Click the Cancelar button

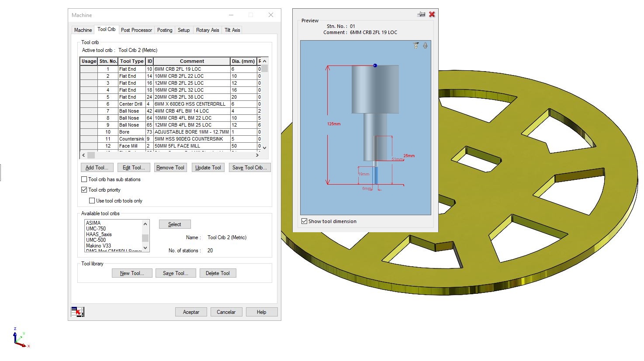[226, 312]
